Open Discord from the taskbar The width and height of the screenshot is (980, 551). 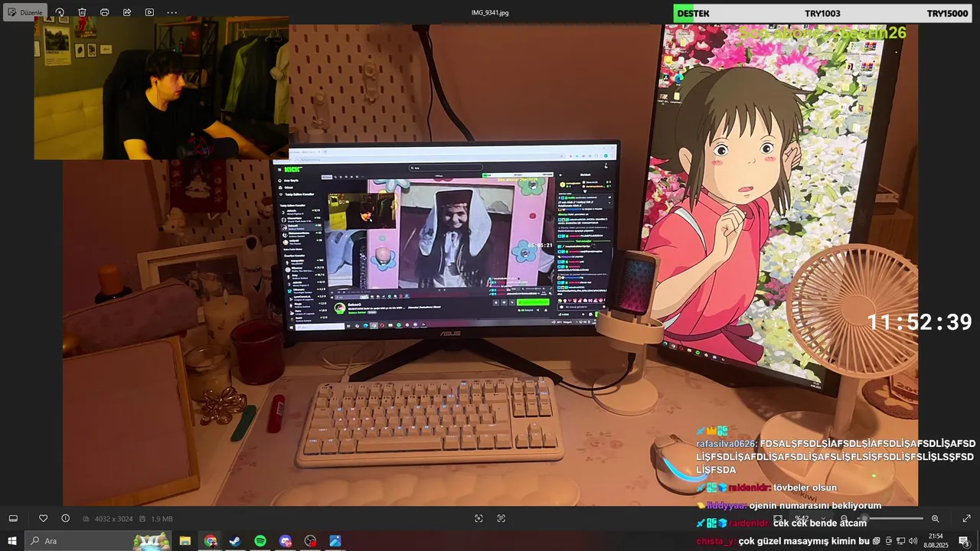coord(286,541)
